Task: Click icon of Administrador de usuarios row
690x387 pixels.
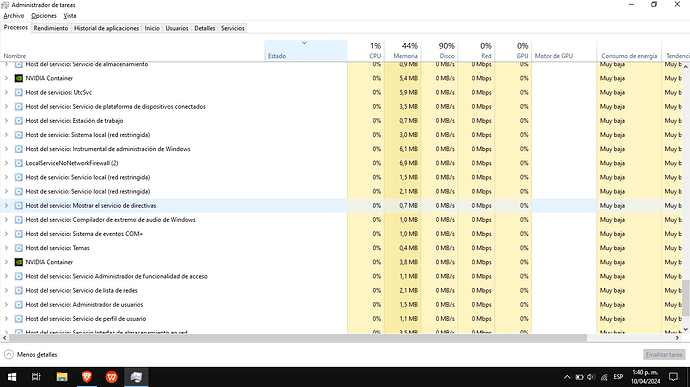Action: coord(18,305)
